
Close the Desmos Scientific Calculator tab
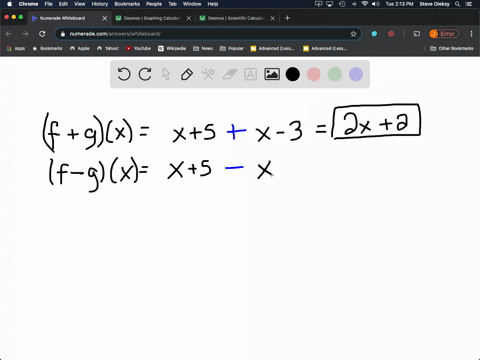[x=273, y=18]
